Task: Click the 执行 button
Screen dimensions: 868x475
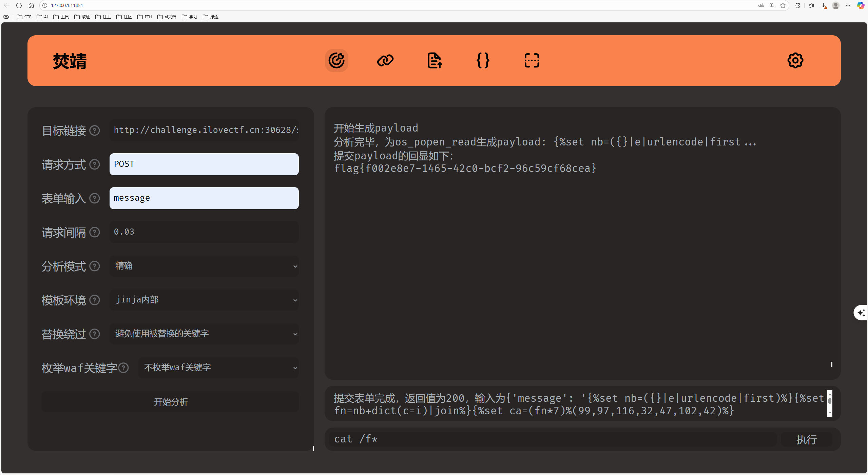Action: pos(806,439)
